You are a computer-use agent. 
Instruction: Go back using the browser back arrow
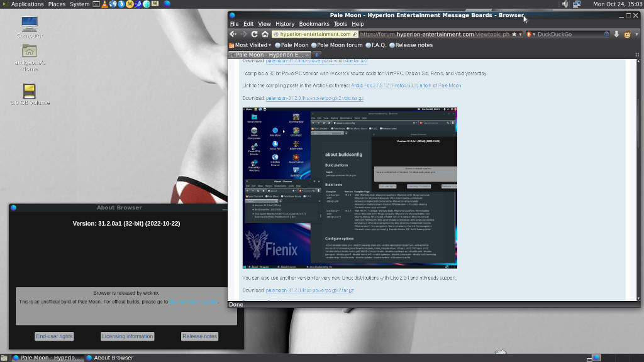point(233,34)
